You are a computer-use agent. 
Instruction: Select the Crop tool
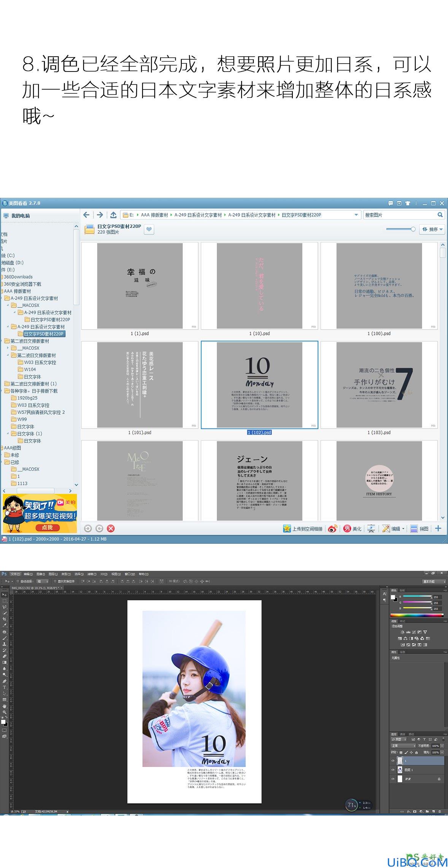tap(4, 619)
